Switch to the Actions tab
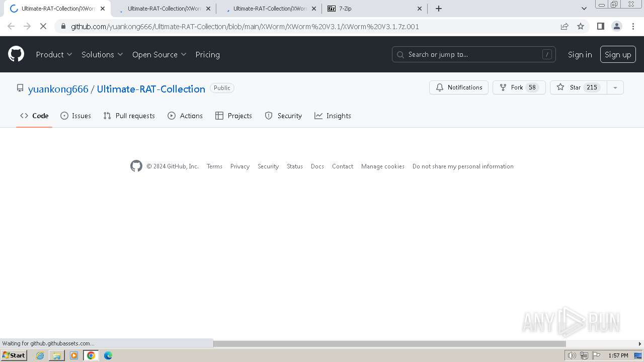644x362 pixels. [x=185, y=116]
